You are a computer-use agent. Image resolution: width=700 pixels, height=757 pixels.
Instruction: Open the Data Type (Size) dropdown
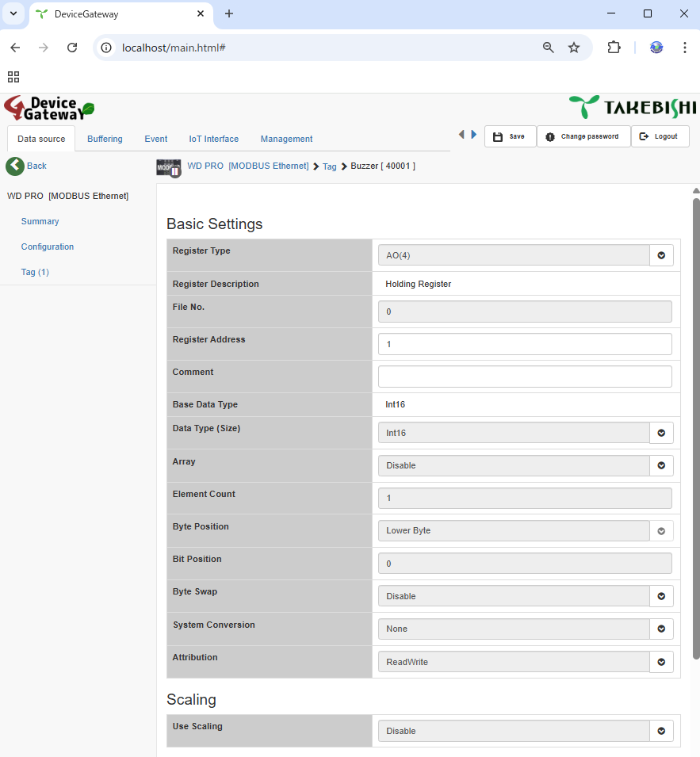coord(661,432)
